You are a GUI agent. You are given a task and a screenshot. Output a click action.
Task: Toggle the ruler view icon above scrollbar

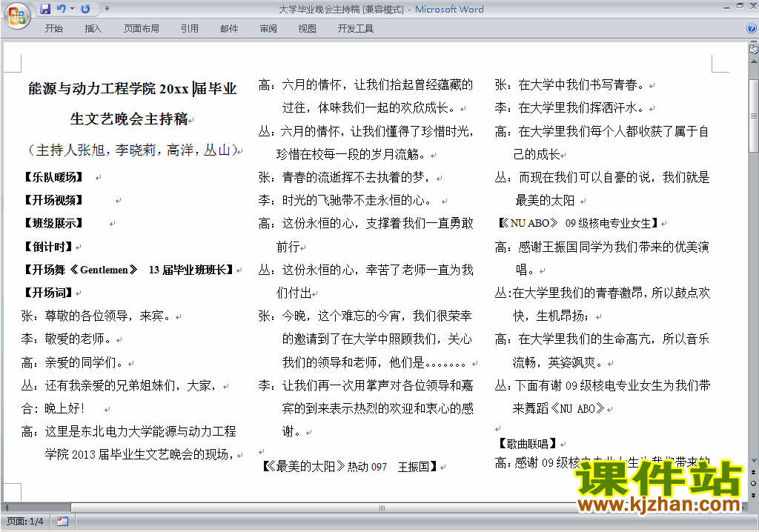pos(753,49)
